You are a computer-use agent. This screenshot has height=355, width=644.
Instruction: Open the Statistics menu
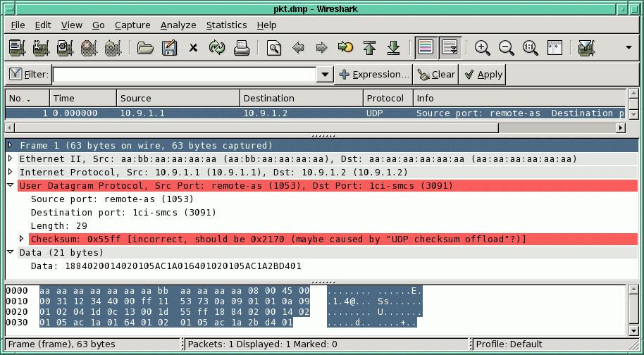coord(226,25)
